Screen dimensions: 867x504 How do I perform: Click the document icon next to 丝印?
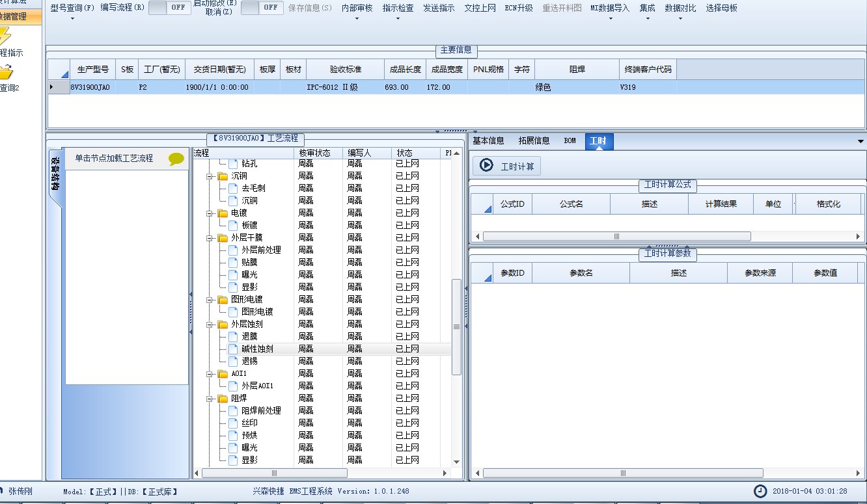(233, 423)
